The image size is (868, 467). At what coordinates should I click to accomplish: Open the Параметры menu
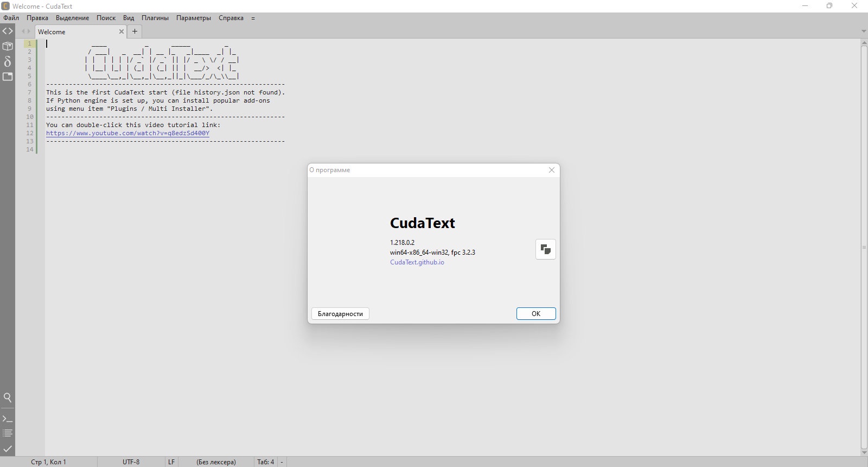(x=194, y=18)
